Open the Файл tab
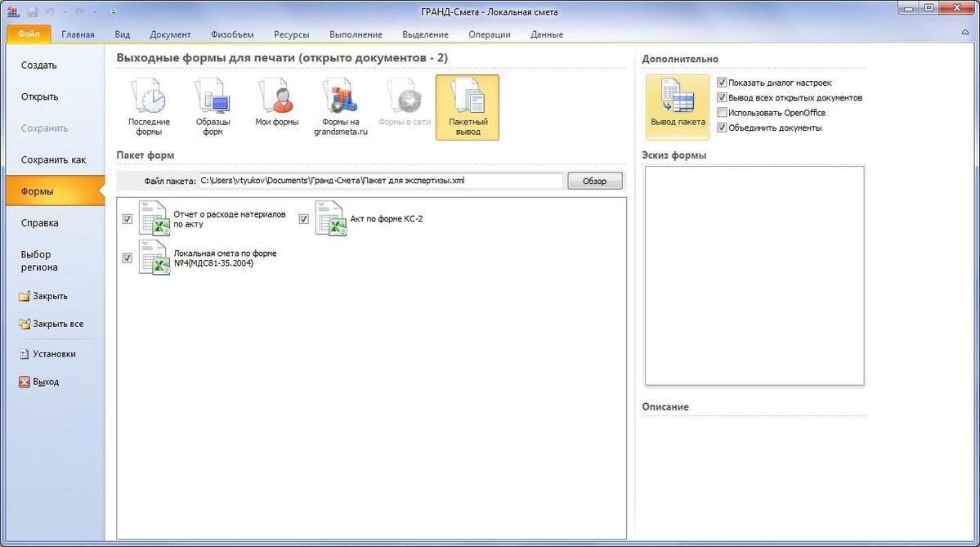Image resolution: width=980 pixels, height=547 pixels. coord(29,34)
